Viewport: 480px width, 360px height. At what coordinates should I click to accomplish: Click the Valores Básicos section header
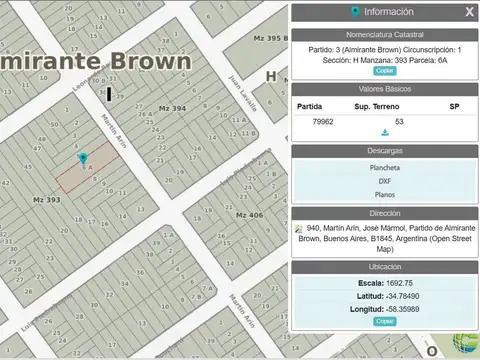point(385,89)
